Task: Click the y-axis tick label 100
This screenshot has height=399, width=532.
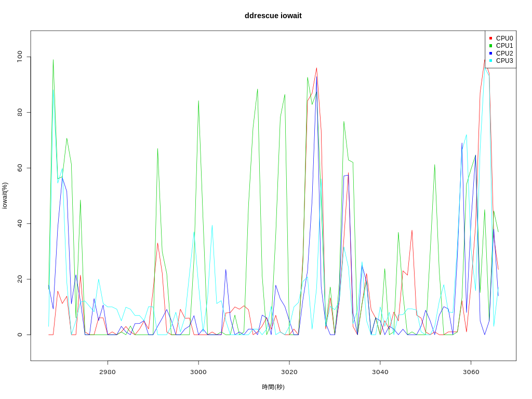Action: point(20,57)
